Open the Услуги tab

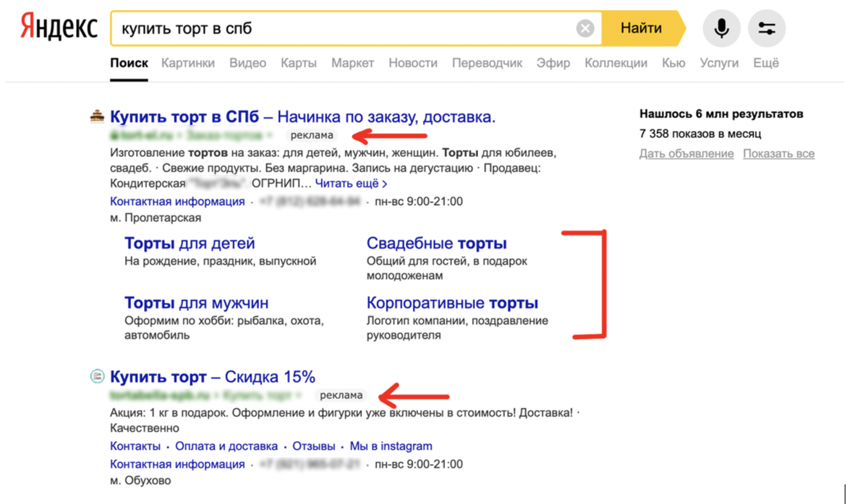pos(720,63)
